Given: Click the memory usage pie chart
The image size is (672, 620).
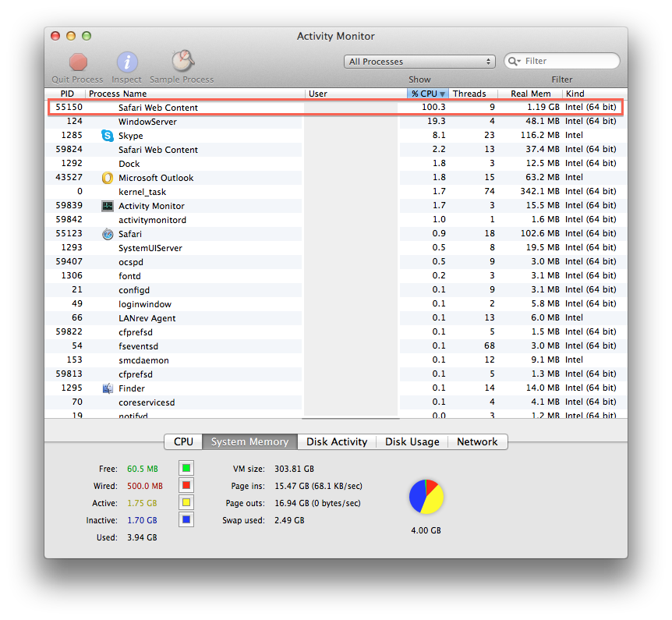Looking at the screenshot, I should coord(426,497).
